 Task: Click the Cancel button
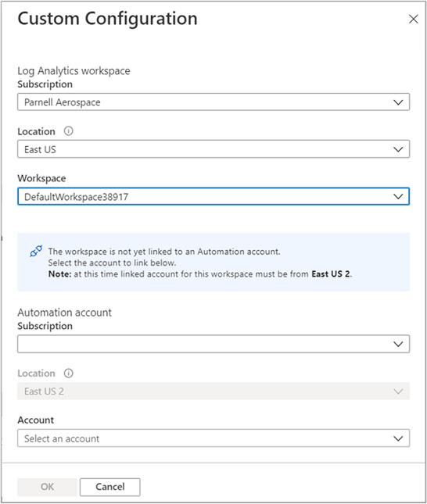(x=110, y=487)
